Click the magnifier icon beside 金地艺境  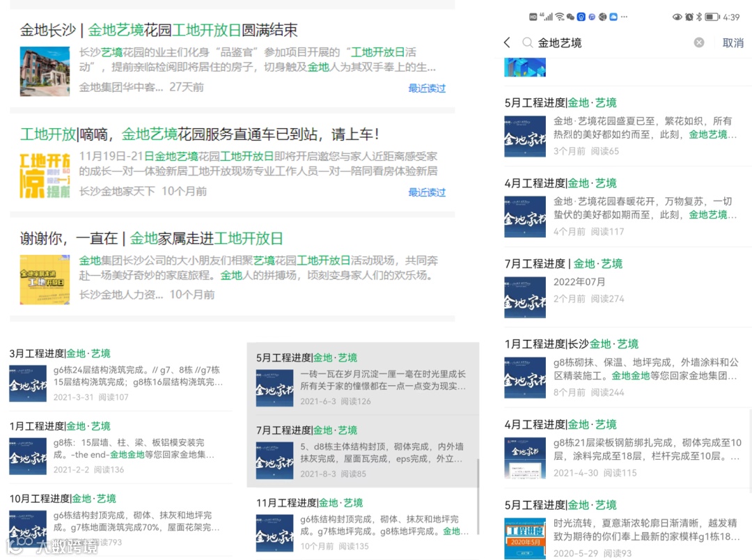coord(527,42)
